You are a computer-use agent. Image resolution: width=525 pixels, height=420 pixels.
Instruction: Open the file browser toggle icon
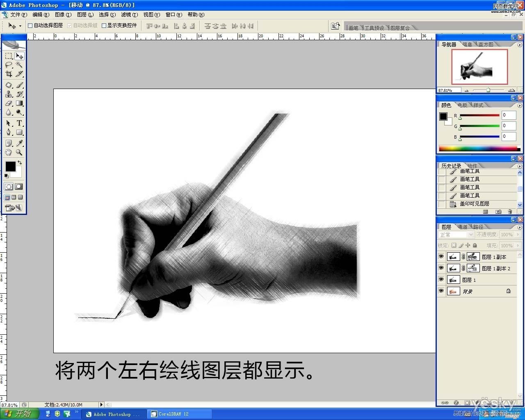click(336, 26)
